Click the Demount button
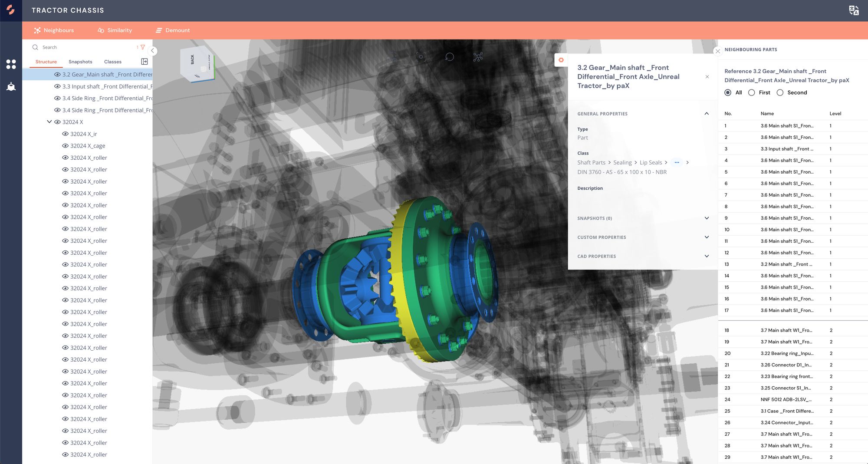This screenshot has height=464, width=868. 173,30
